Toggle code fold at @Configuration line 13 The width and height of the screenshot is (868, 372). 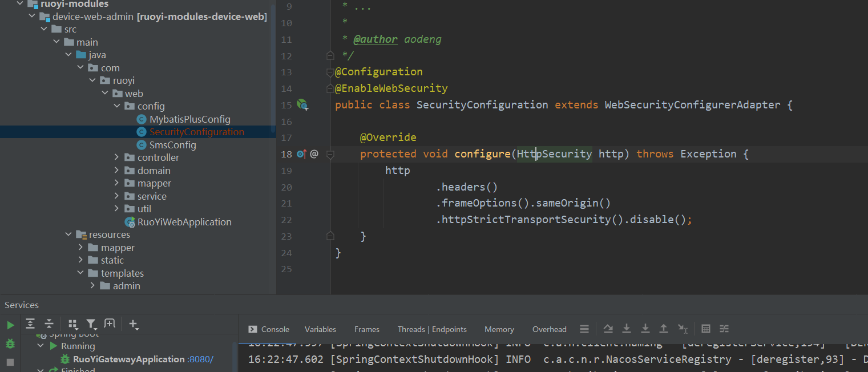point(330,72)
